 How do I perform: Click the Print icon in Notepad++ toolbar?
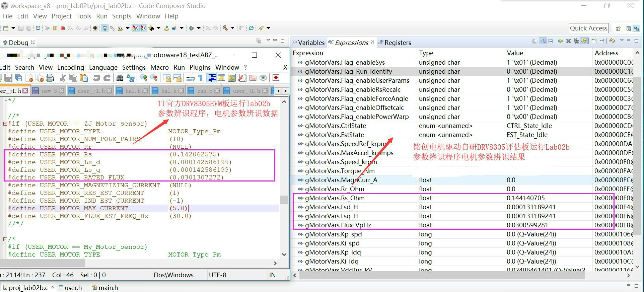[50, 78]
